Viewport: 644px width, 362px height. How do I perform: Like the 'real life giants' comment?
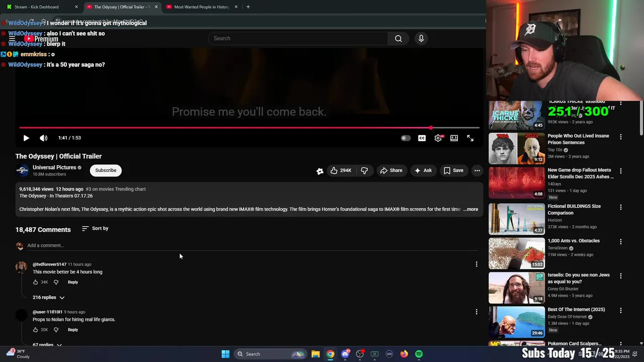point(35,330)
